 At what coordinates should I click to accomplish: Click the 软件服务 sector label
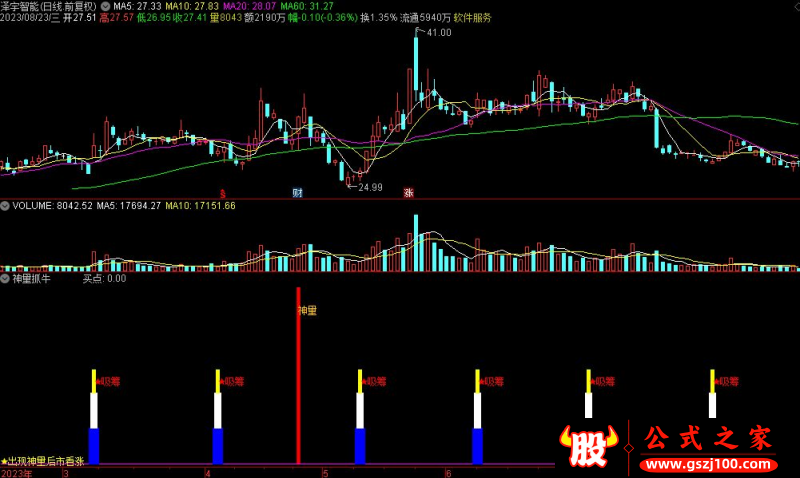tap(472, 18)
